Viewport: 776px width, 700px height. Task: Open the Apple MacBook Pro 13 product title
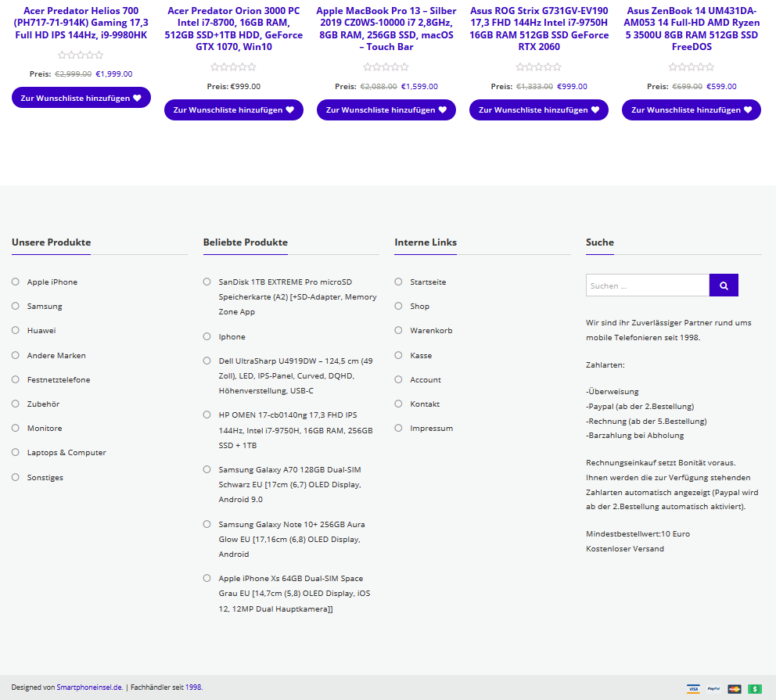tap(386, 29)
